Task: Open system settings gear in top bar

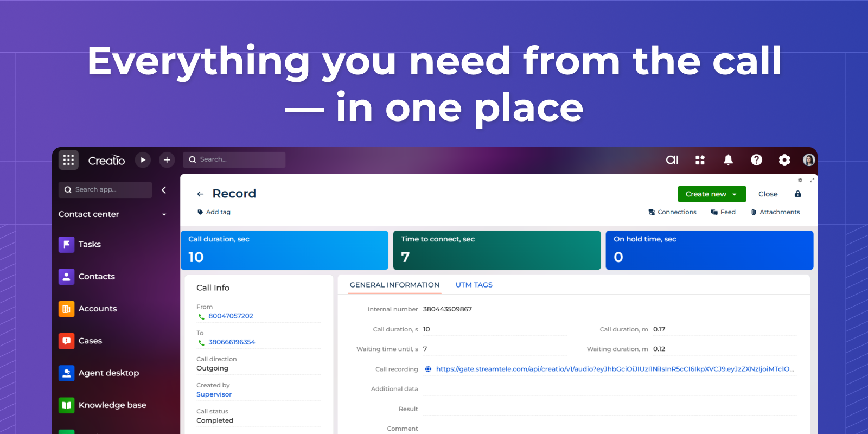Action: (784, 160)
